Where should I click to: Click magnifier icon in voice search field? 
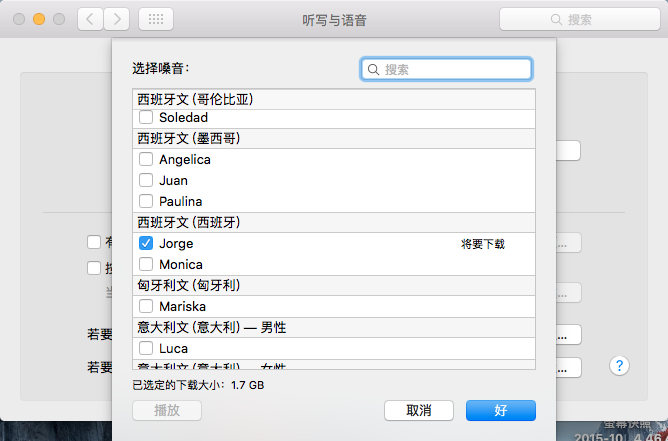(374, 69)
